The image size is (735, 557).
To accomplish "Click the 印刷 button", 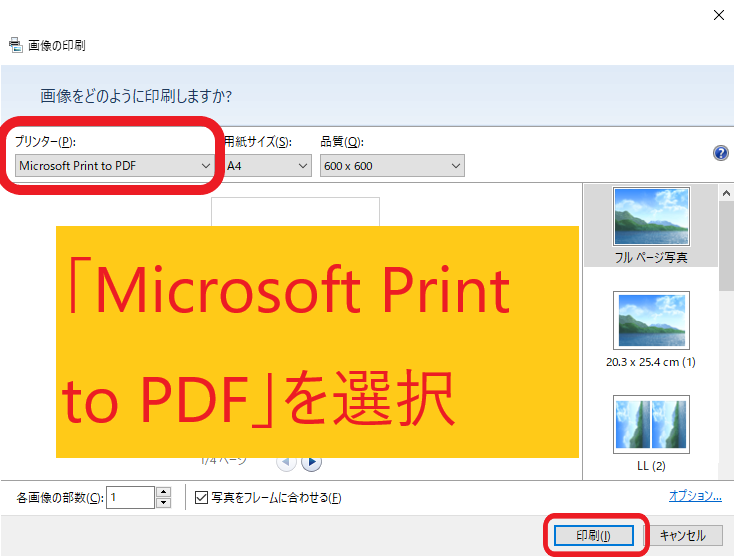I will click(593, 535).
